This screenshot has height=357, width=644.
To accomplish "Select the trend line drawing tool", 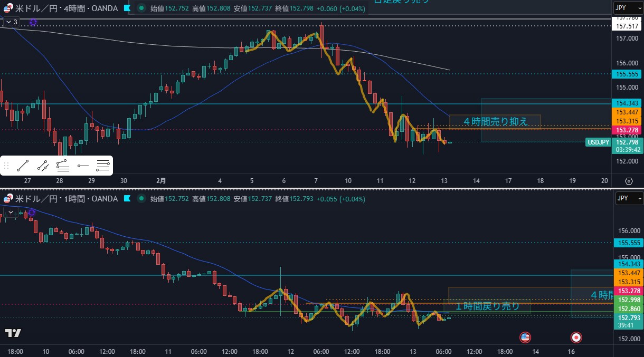I will coord(23,166).
